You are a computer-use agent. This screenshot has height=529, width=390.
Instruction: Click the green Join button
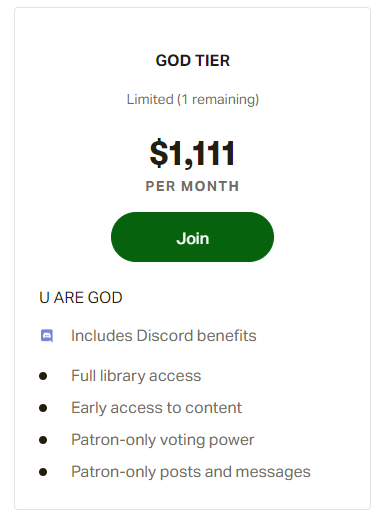[192, 237]
